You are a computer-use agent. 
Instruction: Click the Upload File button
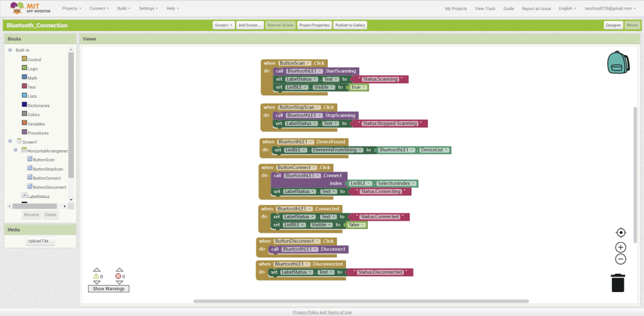click(40, 242)
